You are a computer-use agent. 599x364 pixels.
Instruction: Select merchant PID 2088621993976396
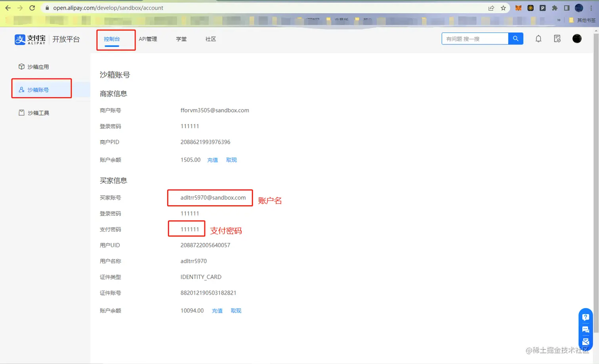(x=205, y=142)
